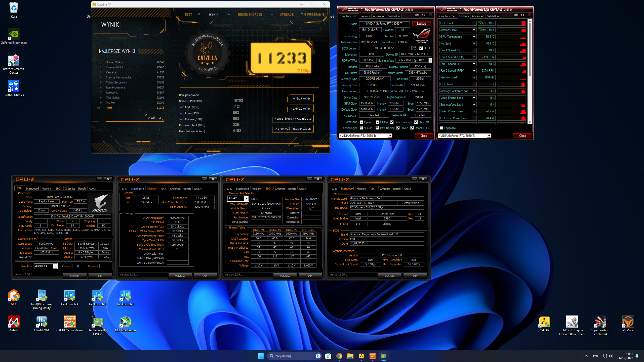Open Aida64 desktop shortcut
Viewport: 644px width, 362px height.
pos(14,324)
